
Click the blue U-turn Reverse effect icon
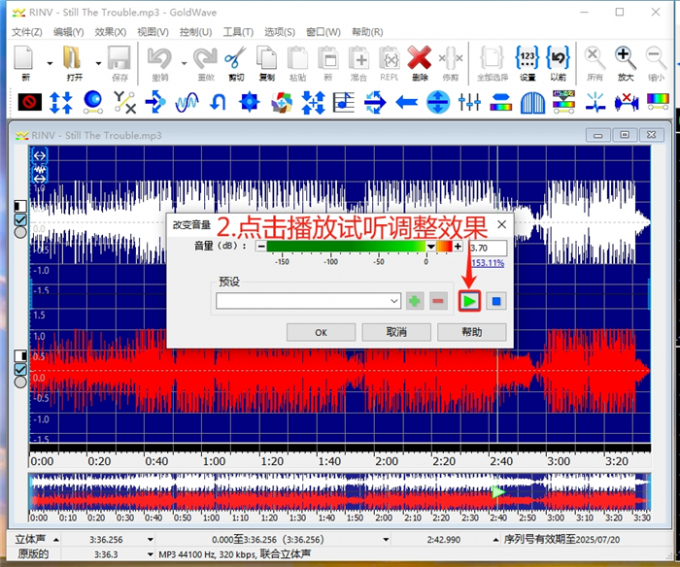click(x=218, y=102)
